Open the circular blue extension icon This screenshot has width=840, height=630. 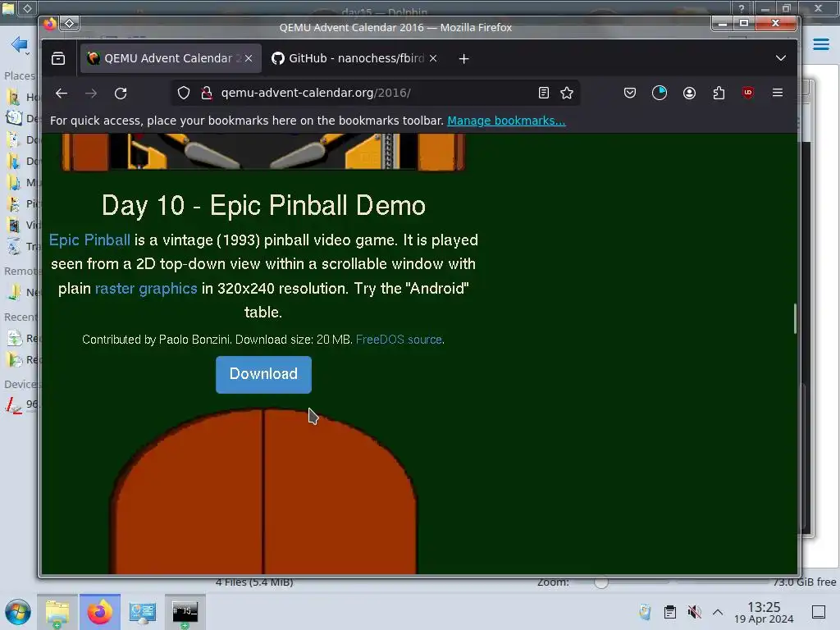[660, 94]
